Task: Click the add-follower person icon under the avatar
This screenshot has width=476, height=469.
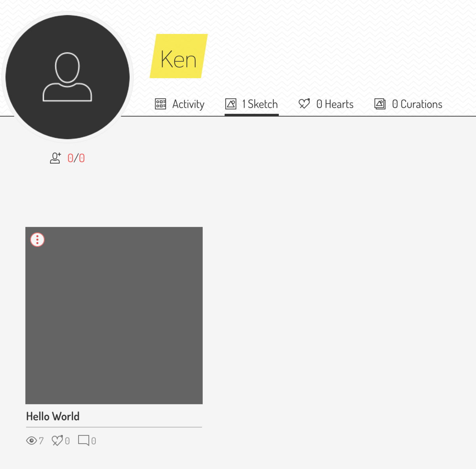Action: (x=55, y=157)
